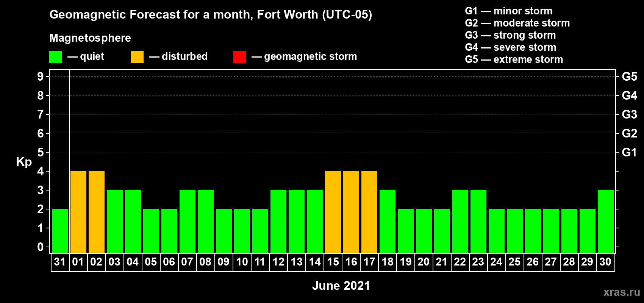Select the orange bar for June 01
644x303 pixels.
(78, 212)
